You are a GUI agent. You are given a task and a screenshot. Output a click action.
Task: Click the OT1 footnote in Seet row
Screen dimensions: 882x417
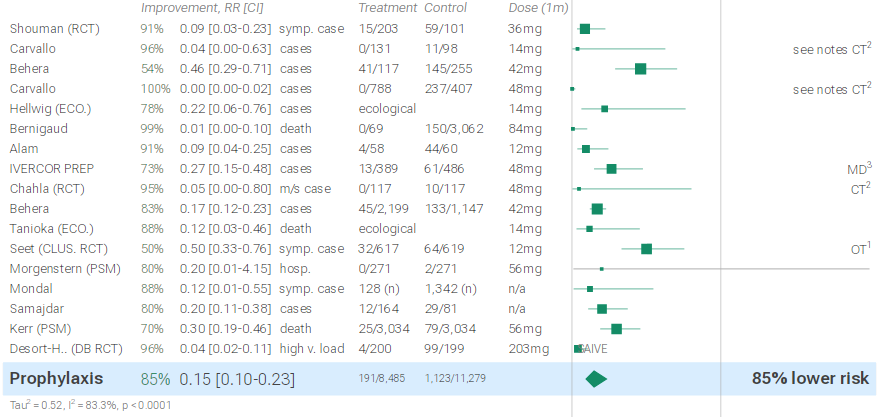pyautogui.click(x=861, y=248)
